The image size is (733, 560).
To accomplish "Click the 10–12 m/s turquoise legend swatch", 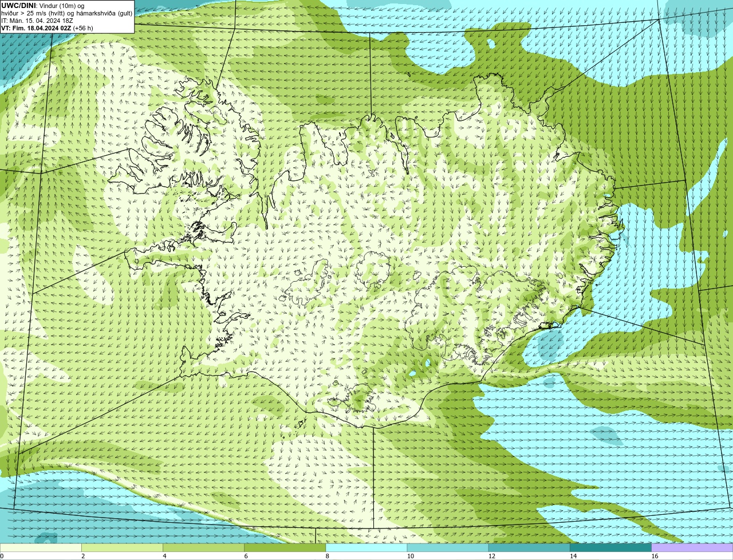I will click(448, 547).
